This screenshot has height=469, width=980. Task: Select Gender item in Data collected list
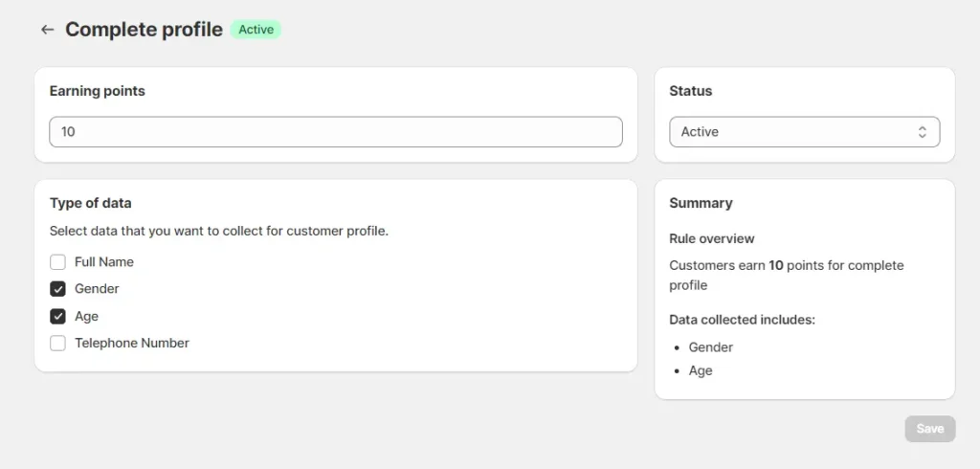pyautogui.click(x=710, y=347)
